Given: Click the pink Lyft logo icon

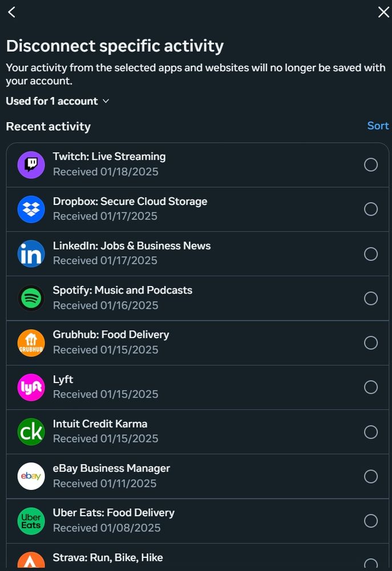Looking at the screenshot, I should pyautogui.click(x=31, y=387).
